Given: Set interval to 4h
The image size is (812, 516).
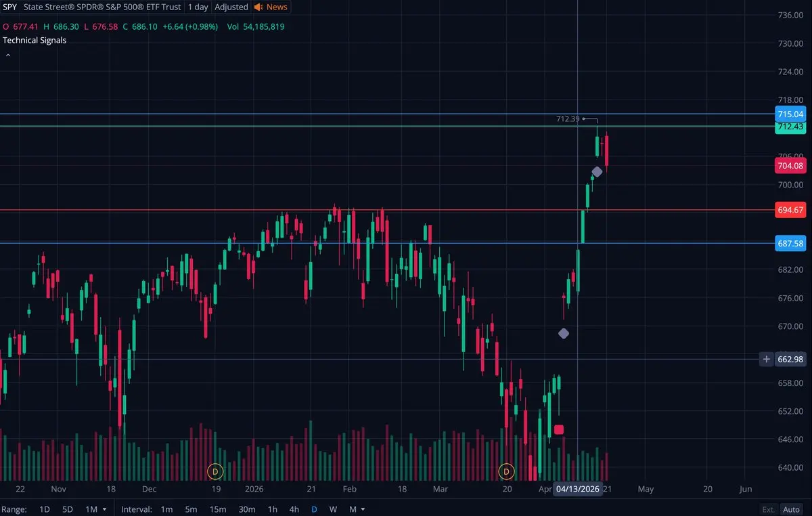Looking at the screenshot, I should (x=294, y=509).
